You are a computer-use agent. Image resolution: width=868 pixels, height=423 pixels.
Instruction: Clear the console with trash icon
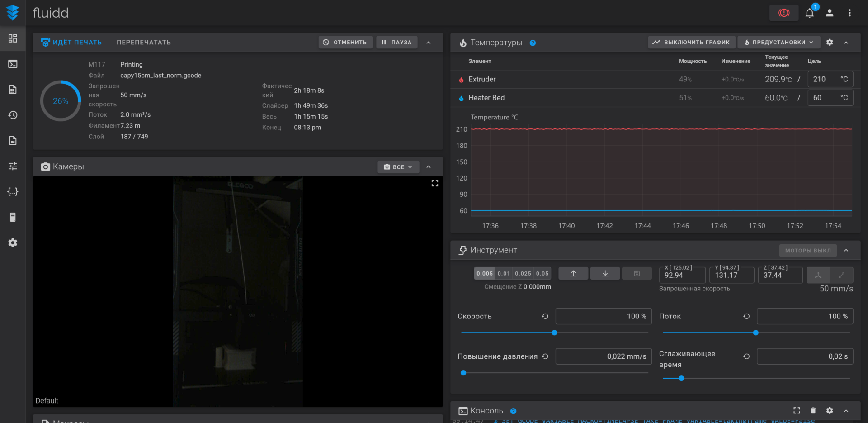point(813,410)
